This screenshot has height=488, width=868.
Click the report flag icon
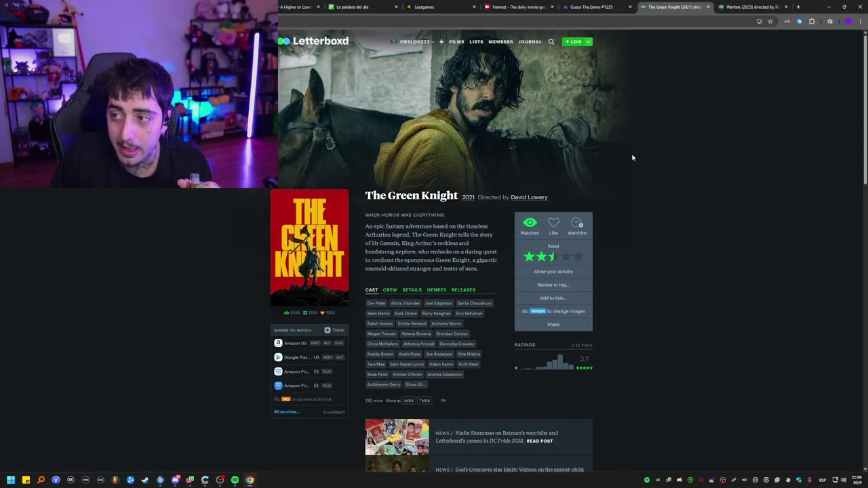(x=443, y=401)
